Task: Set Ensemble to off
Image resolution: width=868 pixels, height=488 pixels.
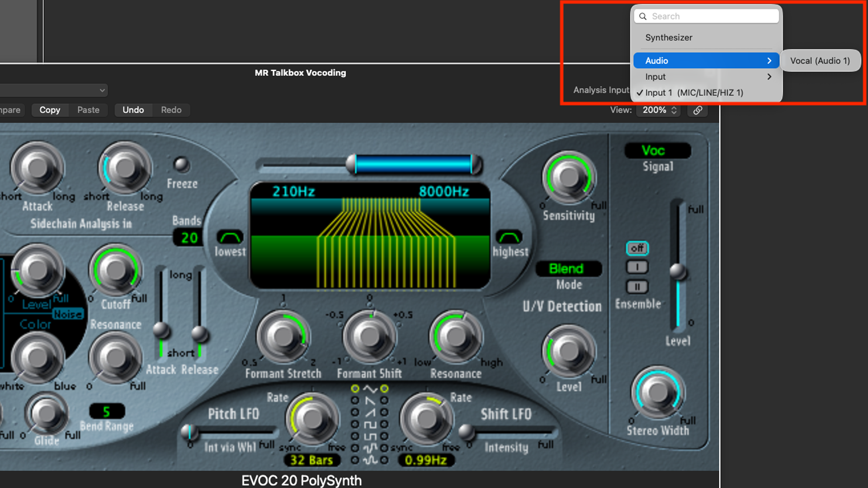Action: (x=637, y=248)
